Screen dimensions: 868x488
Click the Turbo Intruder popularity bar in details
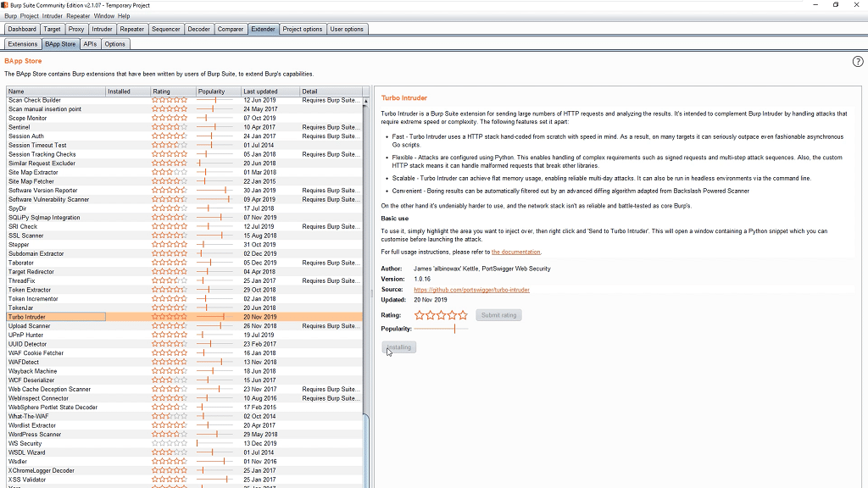click(441, 329)
